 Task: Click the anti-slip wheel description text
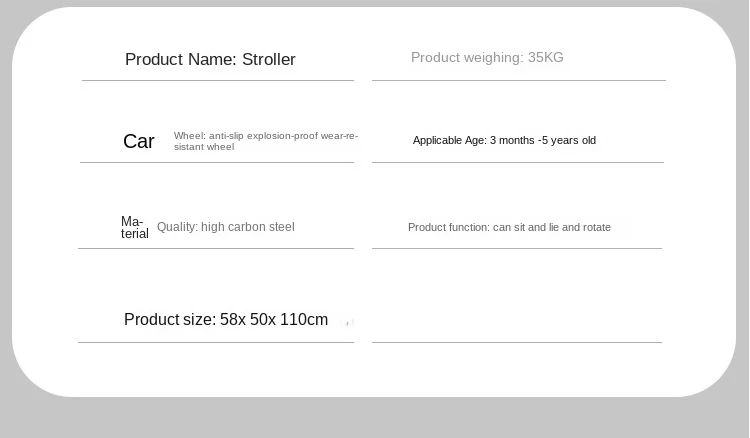click(266, 141)
